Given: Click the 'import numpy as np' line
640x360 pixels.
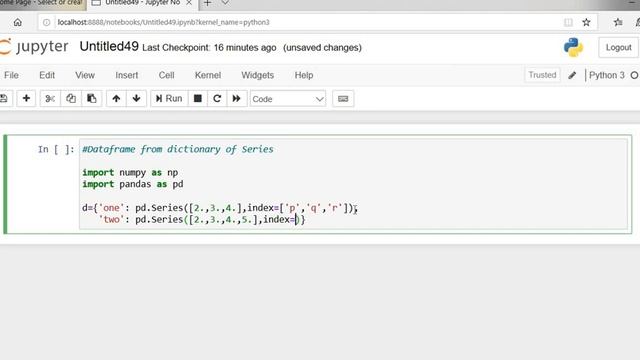Looking at the screenshot, I should coord(130,173).
